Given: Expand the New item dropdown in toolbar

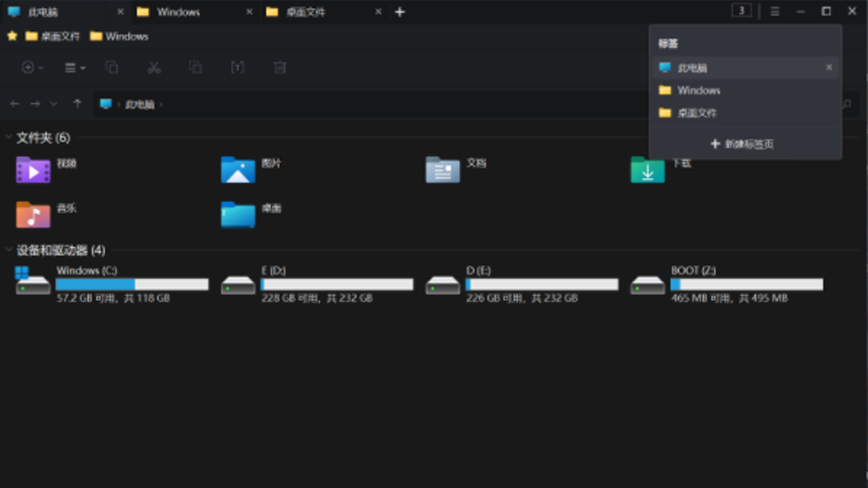Looking at the screenshot, I should point(33,67).
